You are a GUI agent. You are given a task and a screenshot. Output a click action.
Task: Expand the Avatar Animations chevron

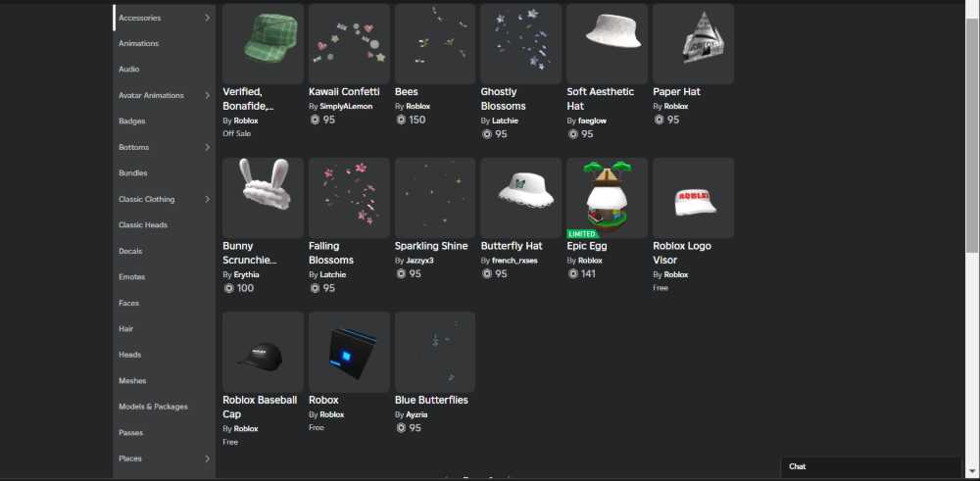pos(207,96)
